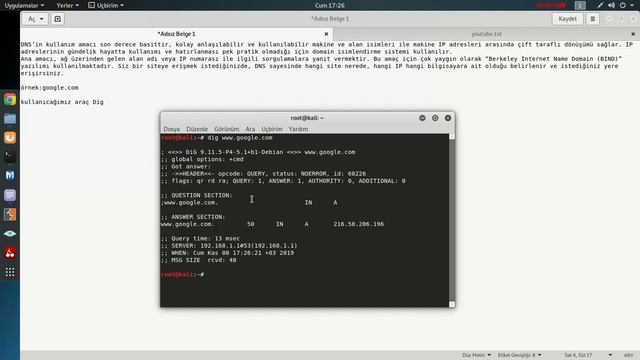Open the Düz Metin language selector
The image size is (640, 360).
476,355
